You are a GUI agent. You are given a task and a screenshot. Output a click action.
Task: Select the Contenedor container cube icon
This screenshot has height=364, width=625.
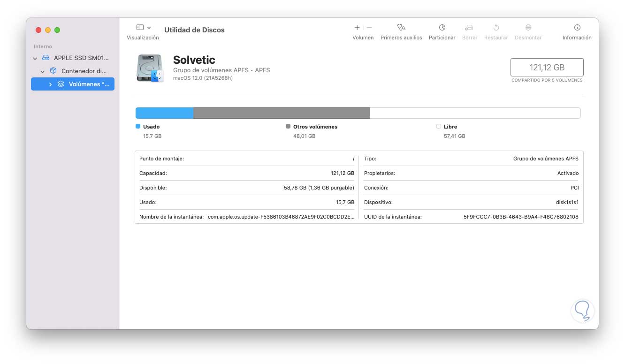(53, 71)
